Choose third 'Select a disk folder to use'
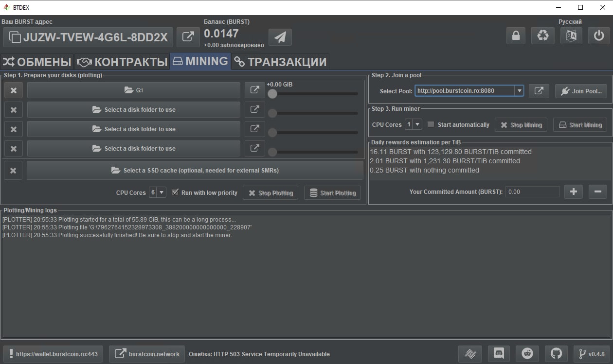 pos(134,129)
